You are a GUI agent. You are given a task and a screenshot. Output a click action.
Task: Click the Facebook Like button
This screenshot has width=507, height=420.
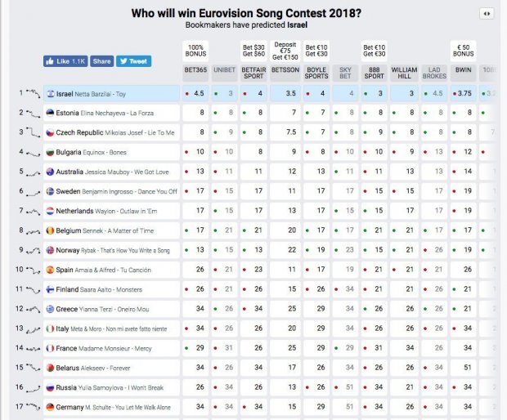(x=65, y=61)
